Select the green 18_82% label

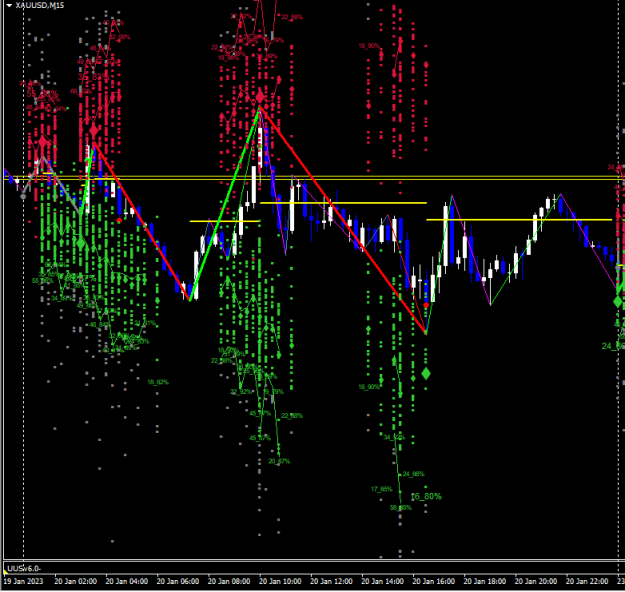158,382
